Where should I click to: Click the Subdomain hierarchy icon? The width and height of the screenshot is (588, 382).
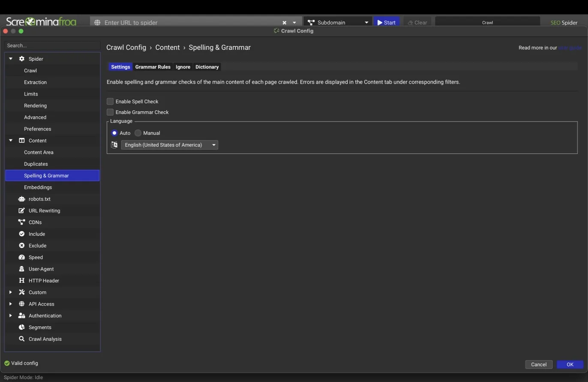pyautogui.click(x=311, y=23)
